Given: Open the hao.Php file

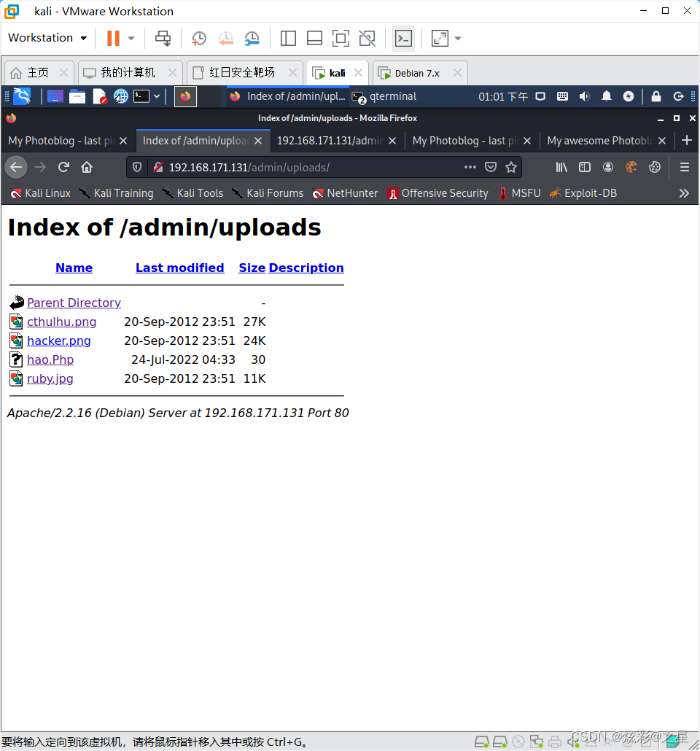Looking at the screenshot, I should (50, 359).
